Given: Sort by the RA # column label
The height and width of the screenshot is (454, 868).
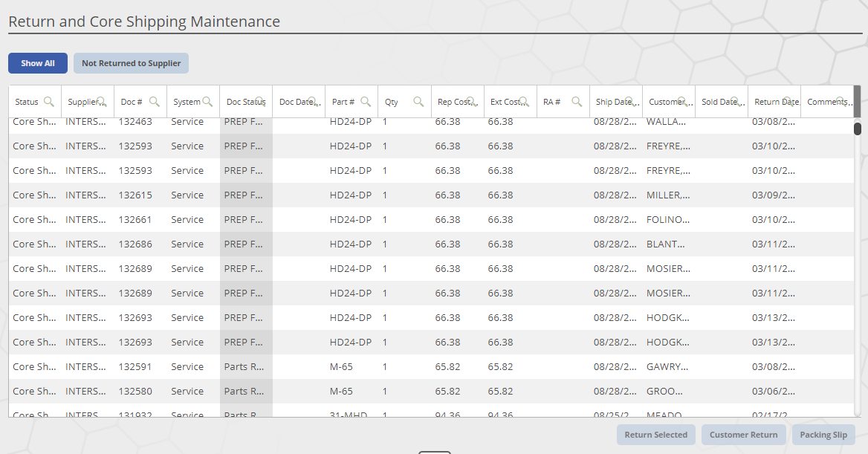Looking at the screenshot, I should point(551,102).
